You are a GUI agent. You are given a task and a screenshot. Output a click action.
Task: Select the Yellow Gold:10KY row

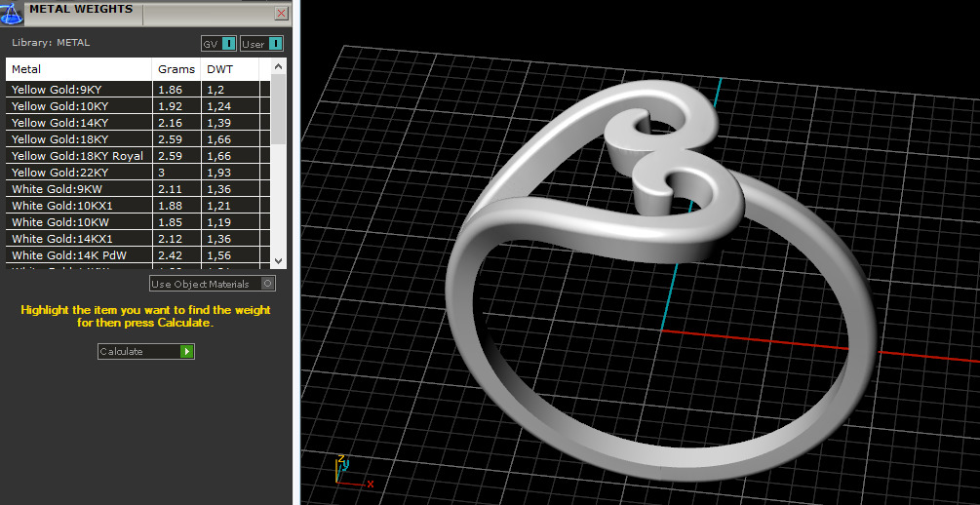click(x=138, y=105)
